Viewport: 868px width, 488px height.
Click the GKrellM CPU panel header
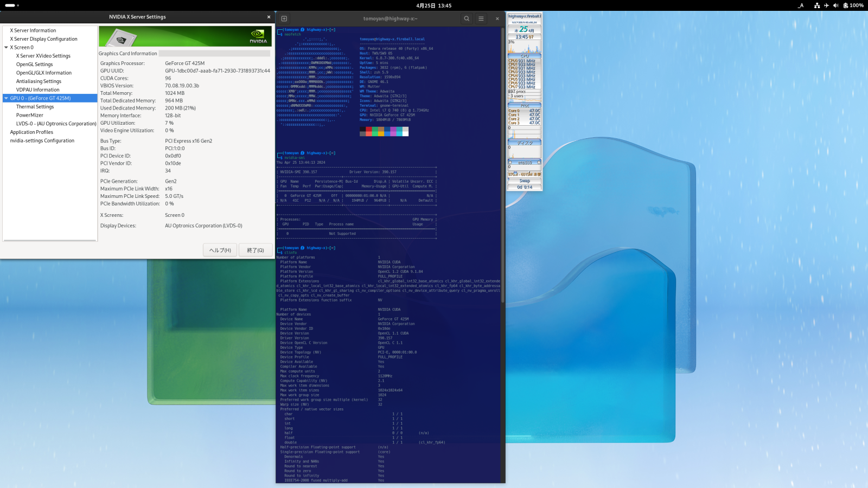coord(525,56)
